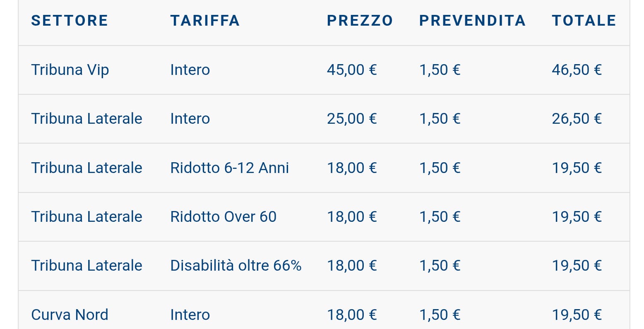Click the 25,00 € price
This screenshot has width=644, height=329.
(352, 119)
